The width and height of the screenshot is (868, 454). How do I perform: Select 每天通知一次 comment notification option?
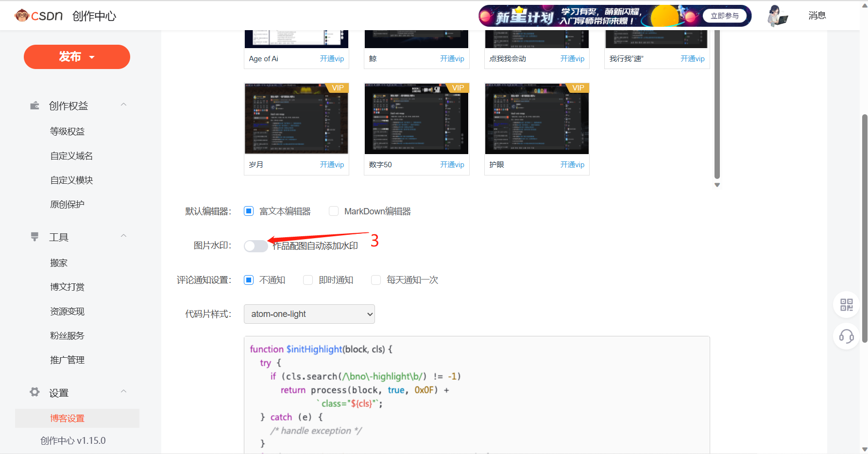point(376,280)
